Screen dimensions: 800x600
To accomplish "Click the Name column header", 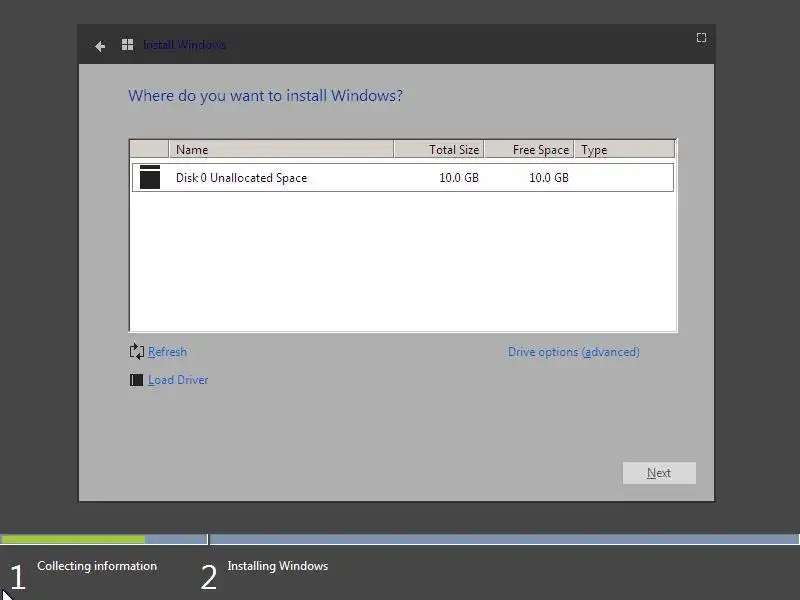I will point(281,149).
